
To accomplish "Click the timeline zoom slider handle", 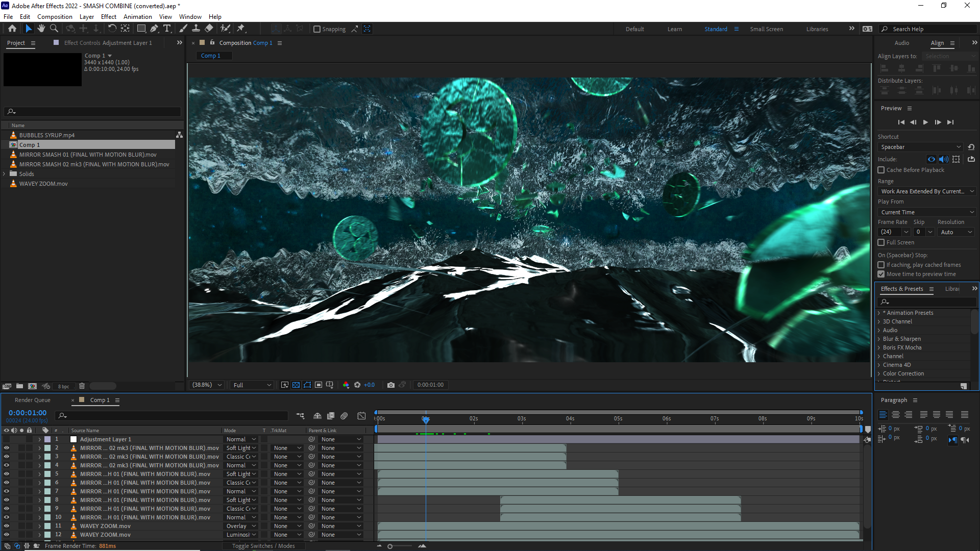I will [x=390, y=546].
